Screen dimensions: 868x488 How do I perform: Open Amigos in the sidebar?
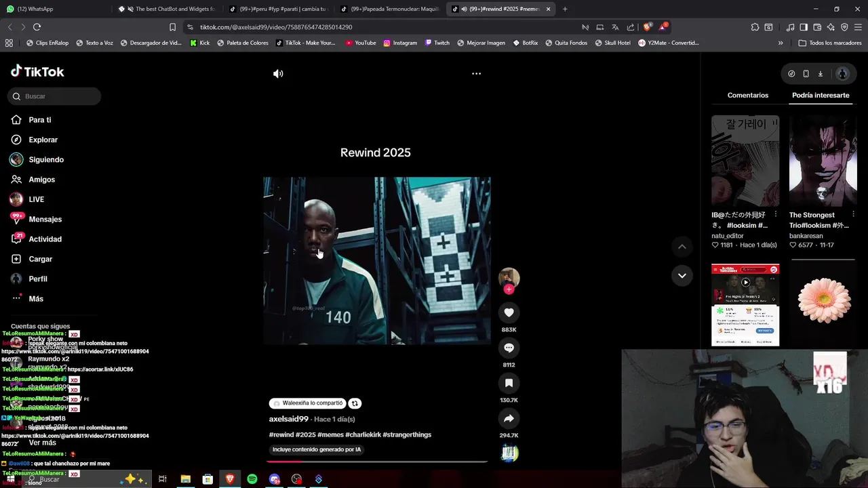(41, 180)
